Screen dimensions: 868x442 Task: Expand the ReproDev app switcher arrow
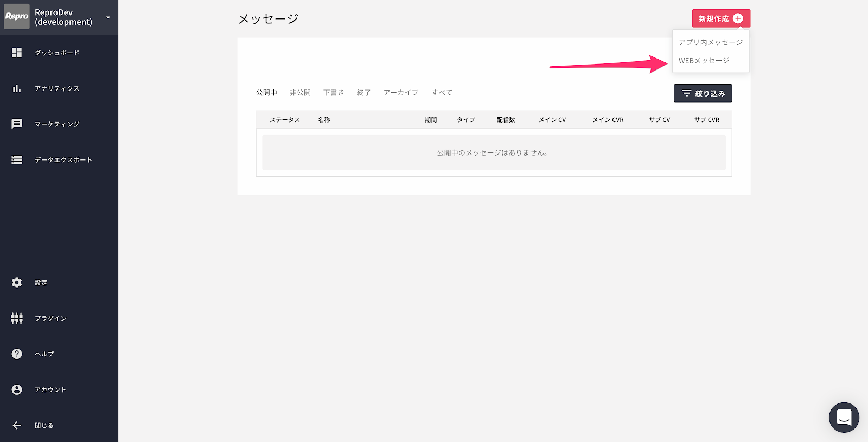108,17
